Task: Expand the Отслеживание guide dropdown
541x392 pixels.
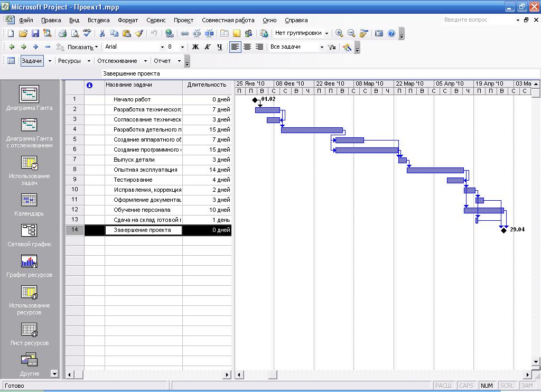Action: [145, 61]
